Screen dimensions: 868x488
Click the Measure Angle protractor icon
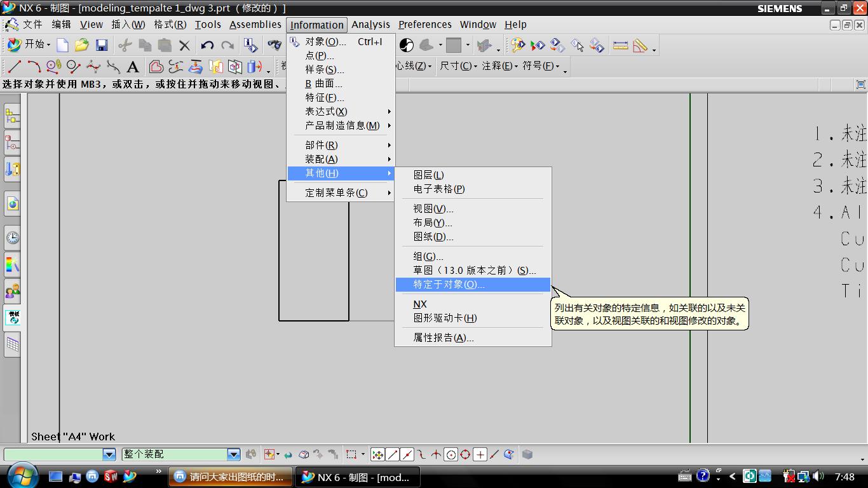click(640, 45)
